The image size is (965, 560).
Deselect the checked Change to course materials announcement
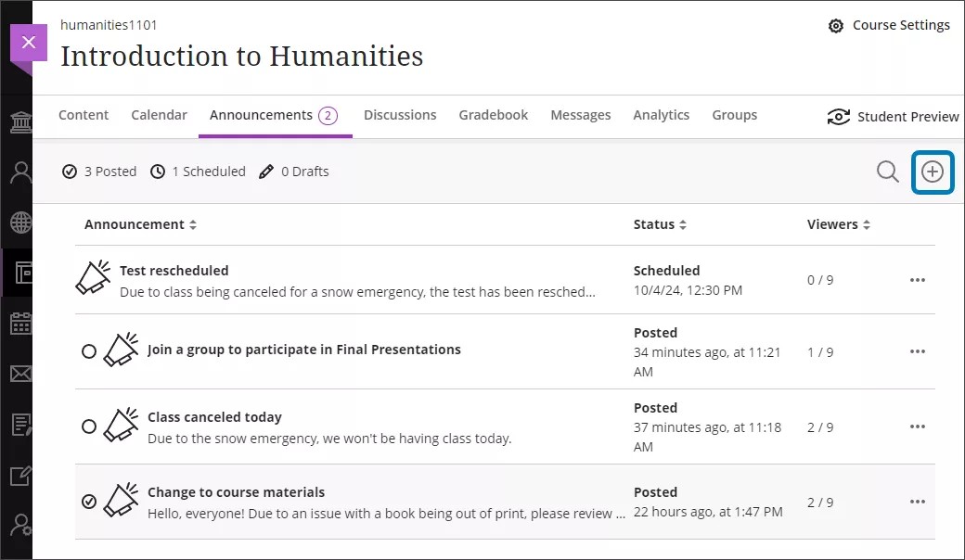[89, 502]
